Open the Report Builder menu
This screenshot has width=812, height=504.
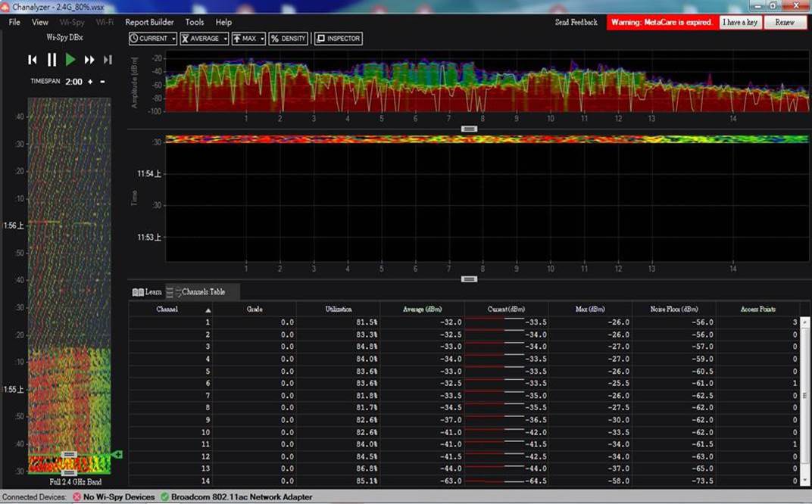pos(149,22)
